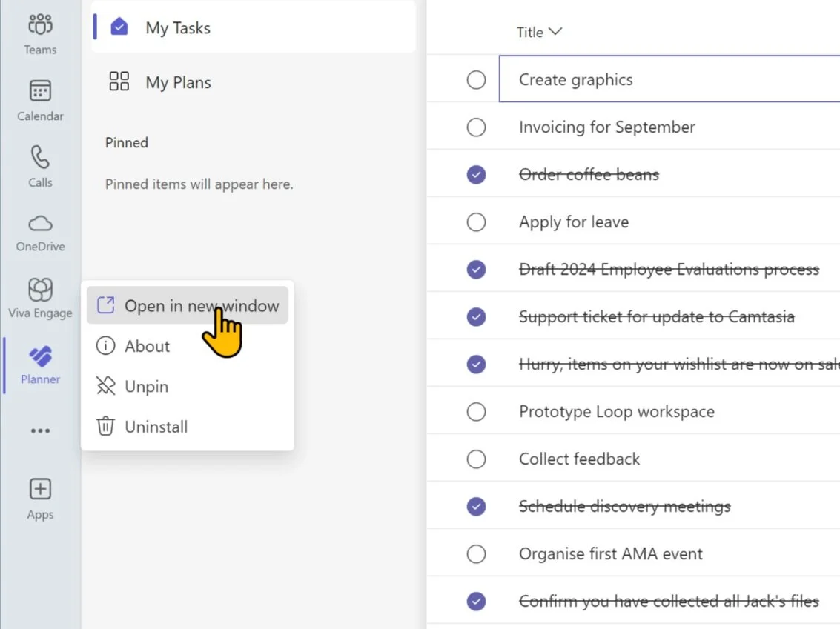840x629 pixels.
Task: Click the Create graphics title field
Action: point(669,79)
